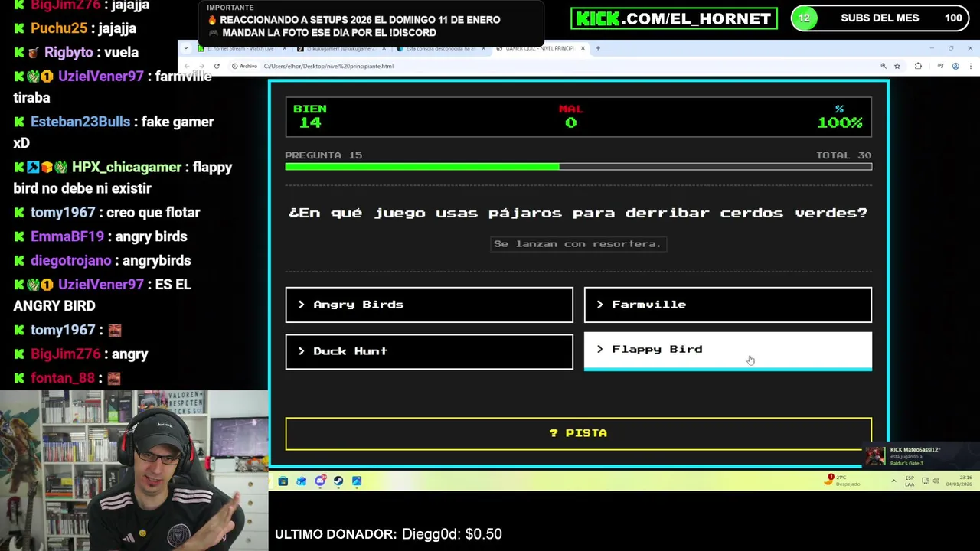Open Microsoft Store from the taskbar
This screenshot has height=551, width=980.
[x=283, y=481]
